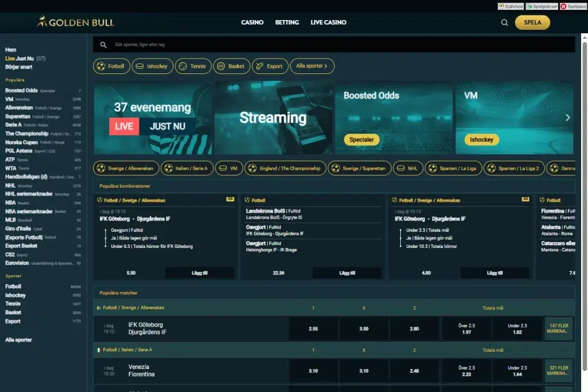Select the Ishockey sport chip

[x=152, y=67]
